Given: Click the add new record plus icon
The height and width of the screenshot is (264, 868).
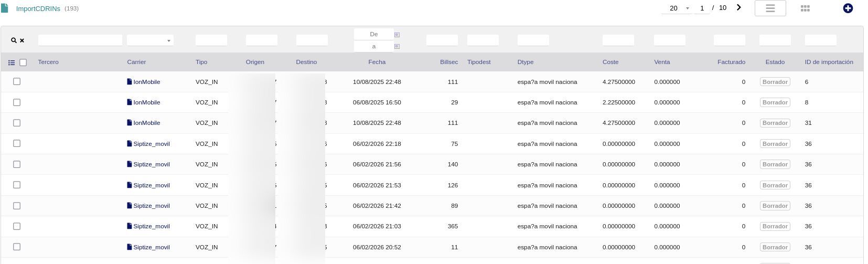Looking at the screenshot, I should (x=848, y=8).
